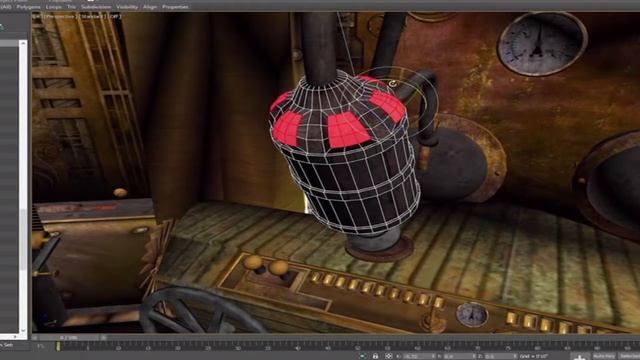Click frame 50 on the timeline track bar

coord(358,348)
